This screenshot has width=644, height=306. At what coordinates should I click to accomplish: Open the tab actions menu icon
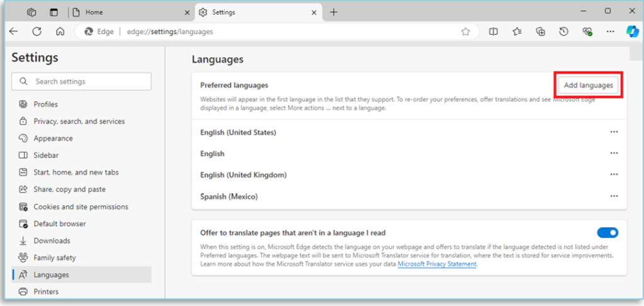pyautogui.click(x=53, y=12)
